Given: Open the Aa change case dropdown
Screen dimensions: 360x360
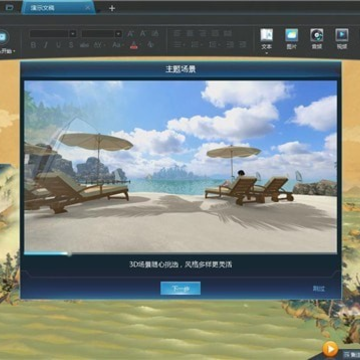Looking at the screenshot, I should coord(117,45).
